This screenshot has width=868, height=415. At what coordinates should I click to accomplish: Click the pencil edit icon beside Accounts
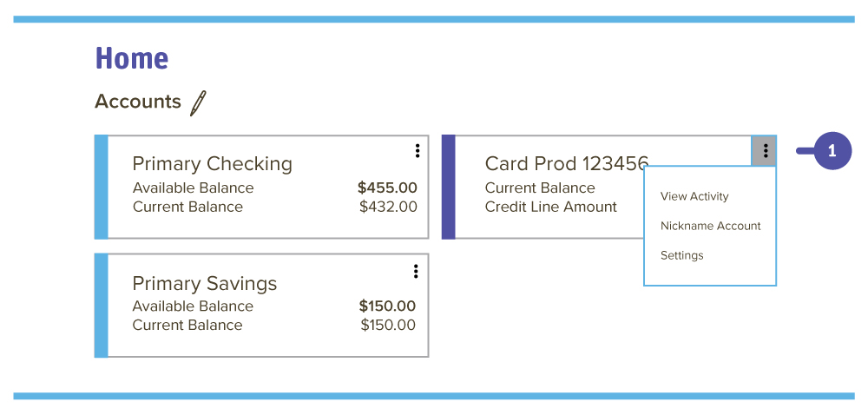click(198, 103)
